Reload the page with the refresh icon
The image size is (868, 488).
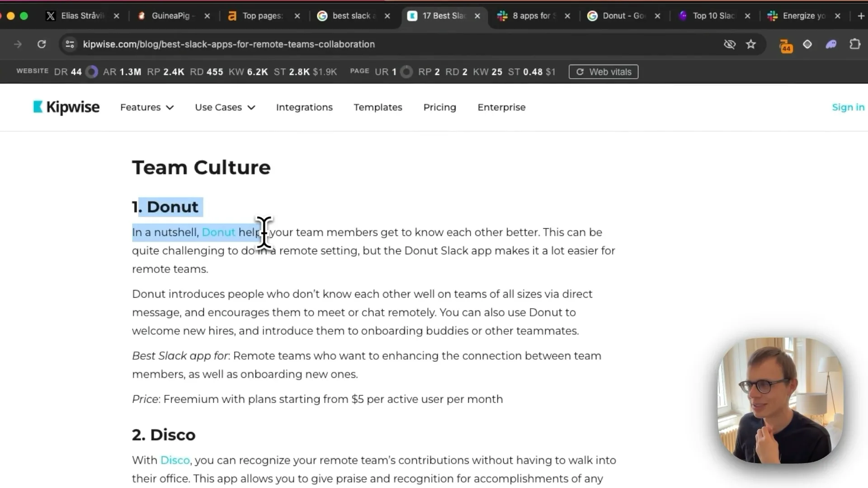click(x=42, y=44)
